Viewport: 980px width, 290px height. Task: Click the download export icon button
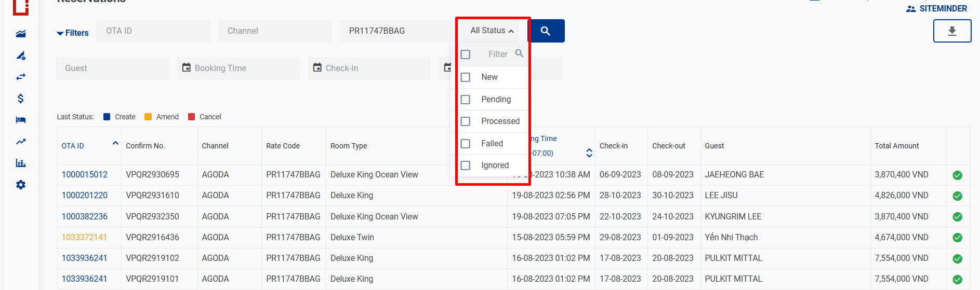952,31
